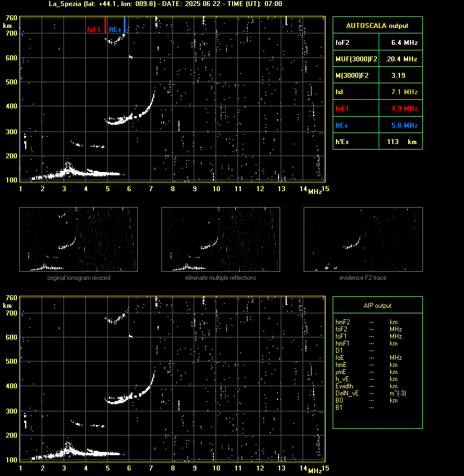Click the MUF(3000)F2 label cell
Image resolution: width=464 pixels, height=476 pixels.
[356, 59]
